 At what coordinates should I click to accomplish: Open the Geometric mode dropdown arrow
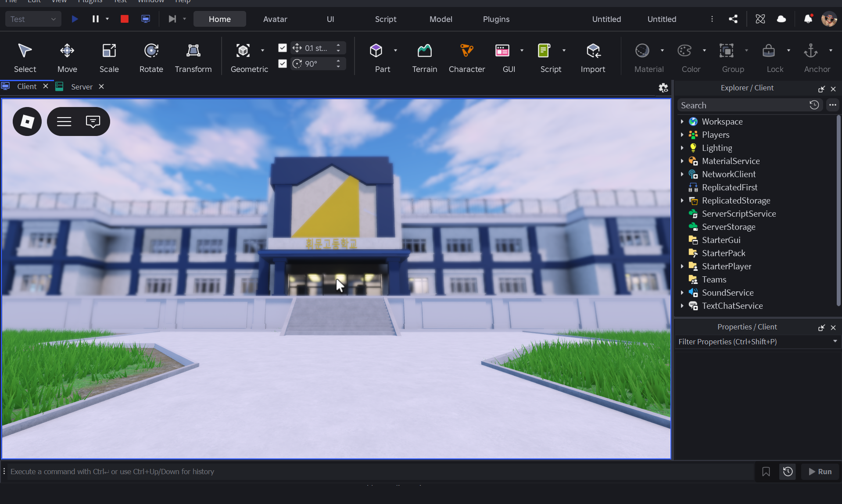click(262, 50)
